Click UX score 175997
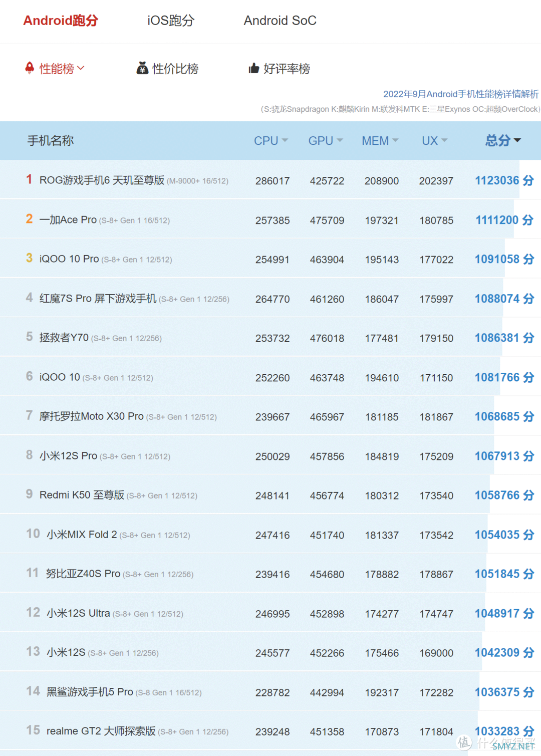 click(436, 299)
